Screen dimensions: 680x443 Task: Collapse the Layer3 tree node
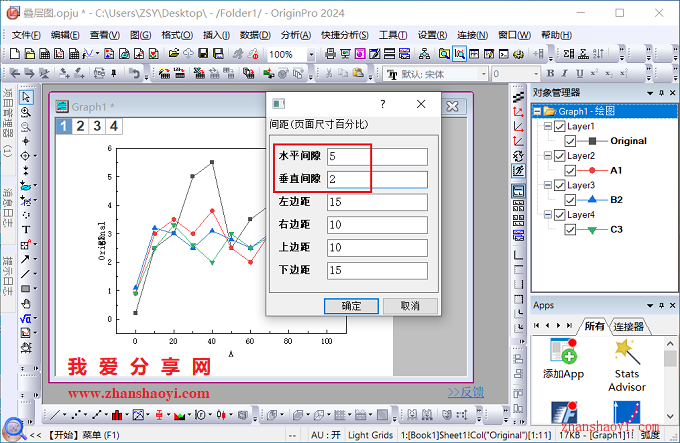tap(548, 185)
